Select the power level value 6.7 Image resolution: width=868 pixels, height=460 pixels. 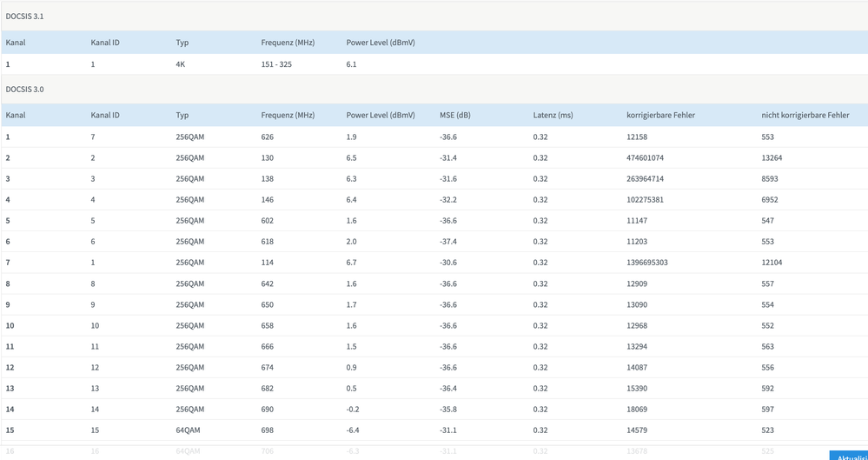click(352, 263)
